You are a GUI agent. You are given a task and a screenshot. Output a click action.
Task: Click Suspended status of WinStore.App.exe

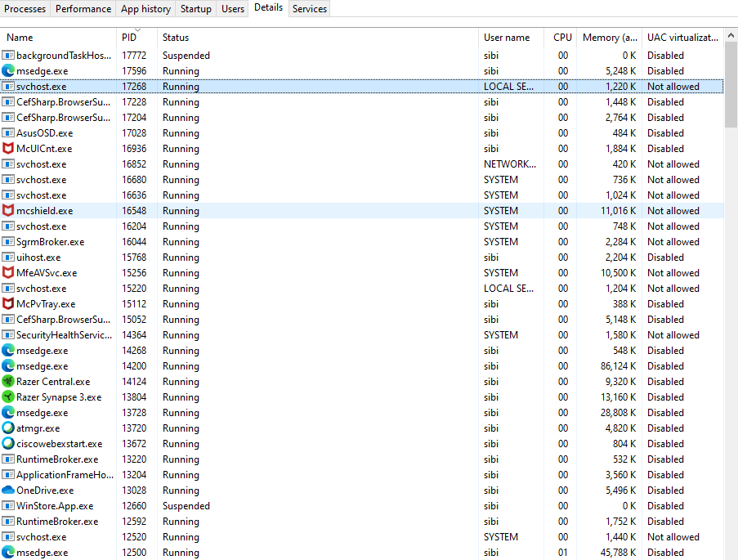186,506
